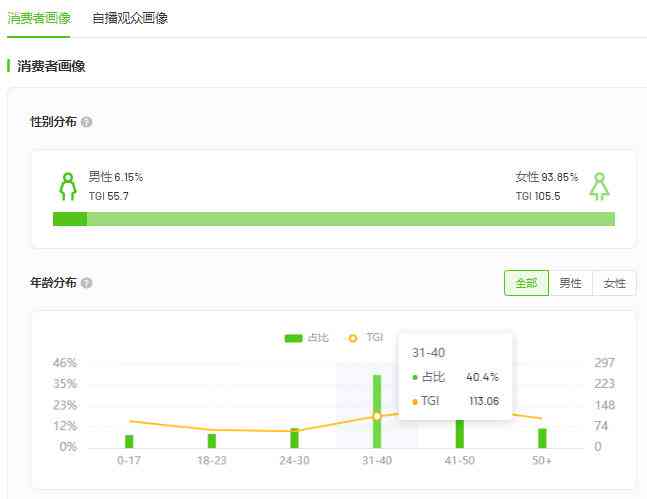Click the male figure icon
Viewport: 647px width, 499px height.
click(68, 187)
